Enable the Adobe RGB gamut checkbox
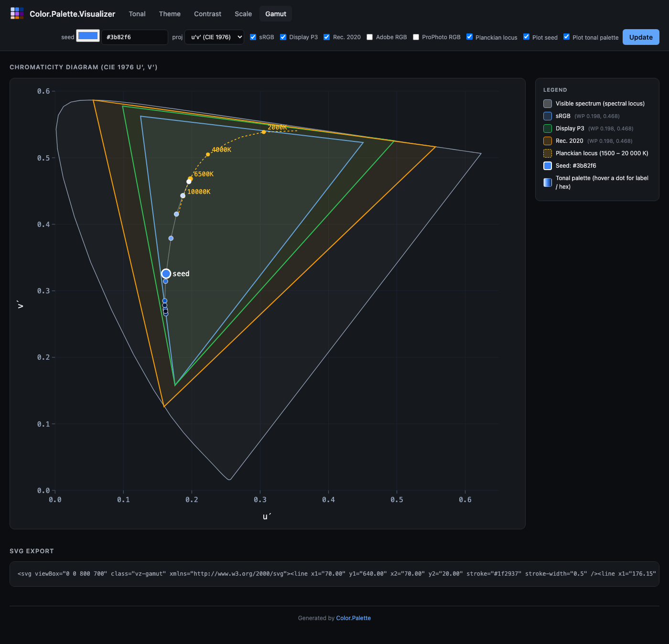This screenshot has height=644, width=669. click(370, 37)
